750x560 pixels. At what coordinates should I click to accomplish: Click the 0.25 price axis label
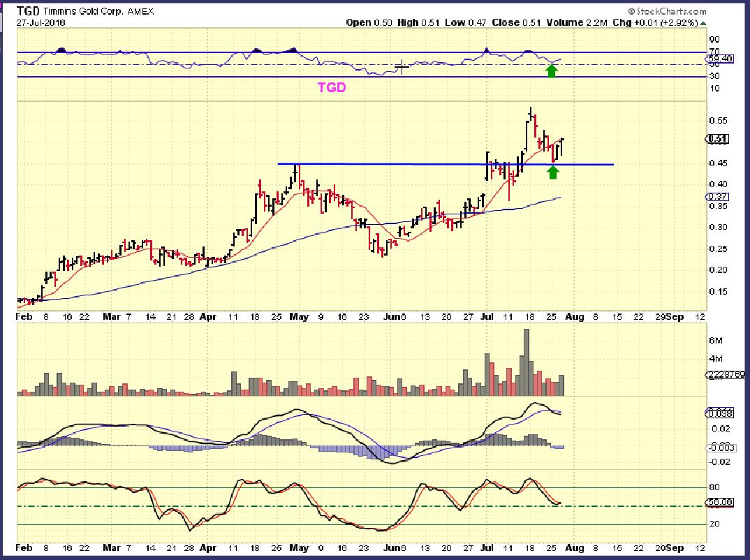click(718, 249)
